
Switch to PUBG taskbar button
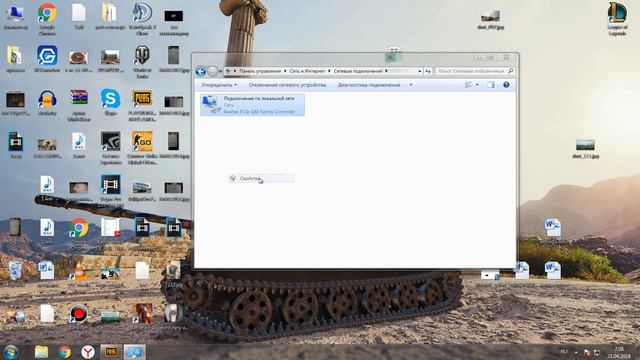tap(111, 352)
